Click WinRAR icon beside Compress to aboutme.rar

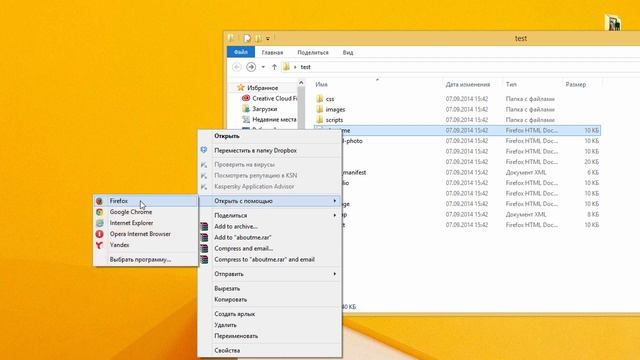click(204, 259)
